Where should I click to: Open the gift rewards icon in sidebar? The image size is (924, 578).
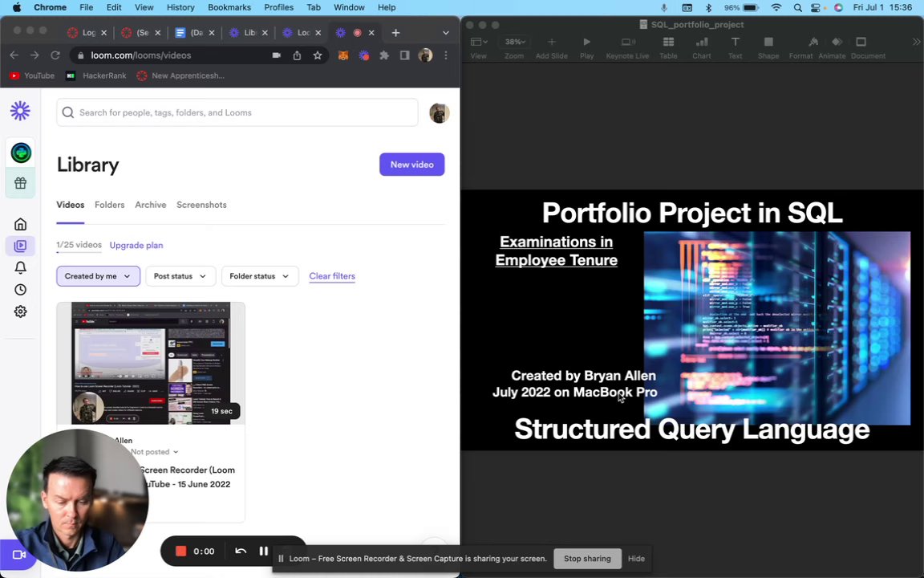21,183
